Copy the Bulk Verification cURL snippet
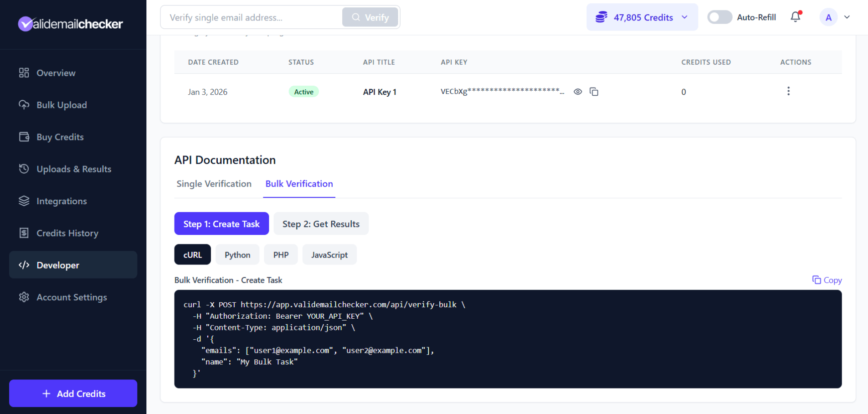This screenshot has height=414, width=868. (x=827, y=280)
